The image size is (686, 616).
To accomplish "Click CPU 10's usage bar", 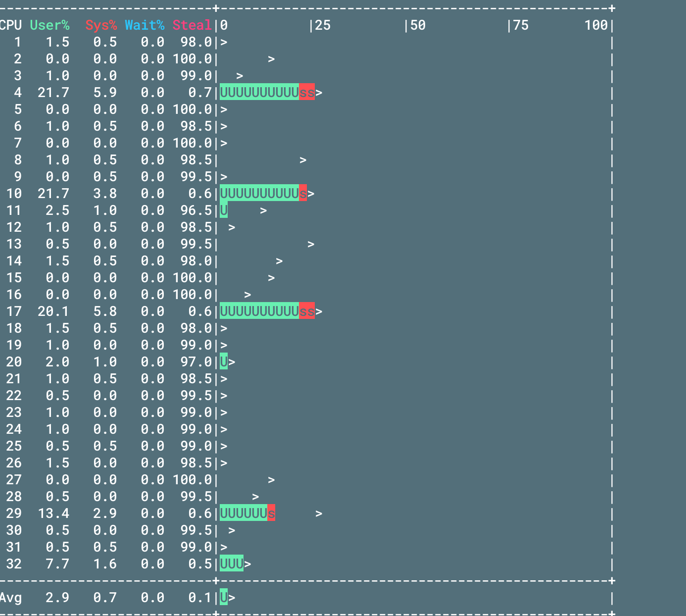I will click(x=263, y=194).
